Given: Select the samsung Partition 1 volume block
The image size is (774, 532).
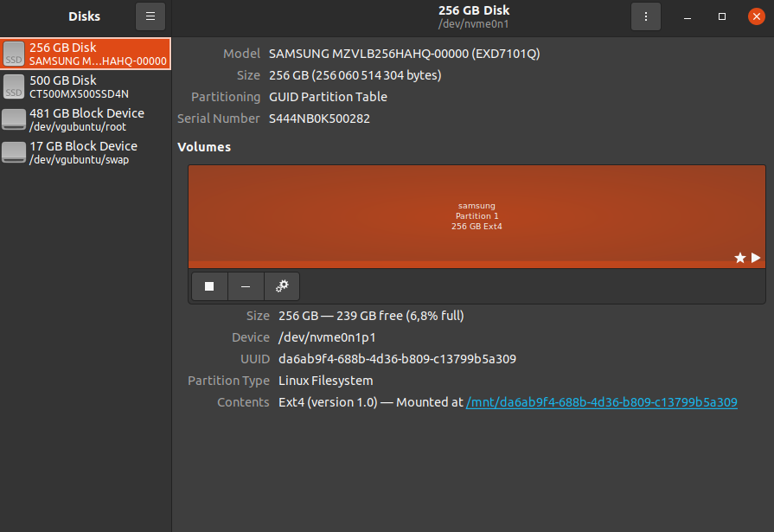Looking at the screenshot, I should click(x=477, y=216).
